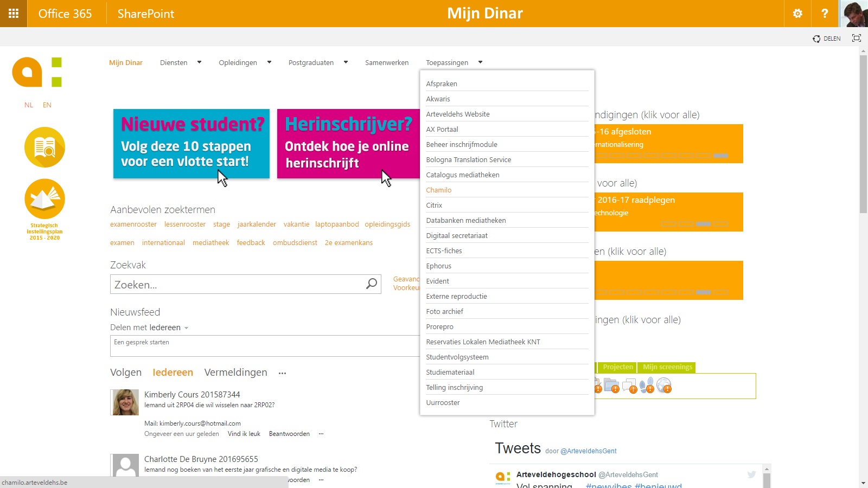The width and height of the screenshot is (868, 488).
Task: Open more options ellipsis next to Vermeldingen
Action: [x=282, y=373]
